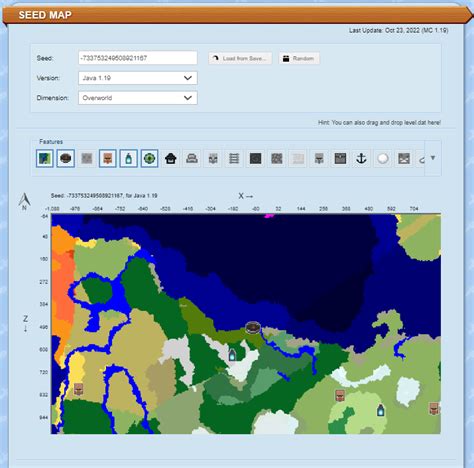Enable the gray villager-face feature icon
The height and width of the screenshot is (468, 474).
319,158
